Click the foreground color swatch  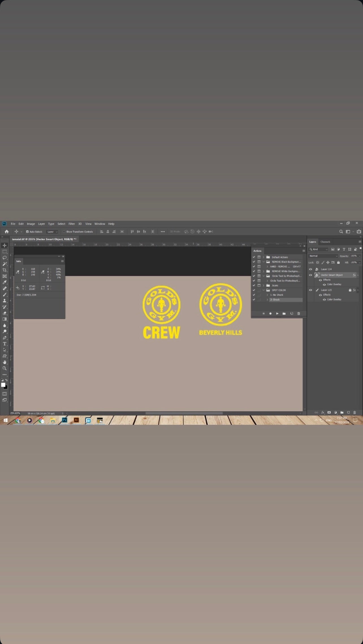coord(3,385)
